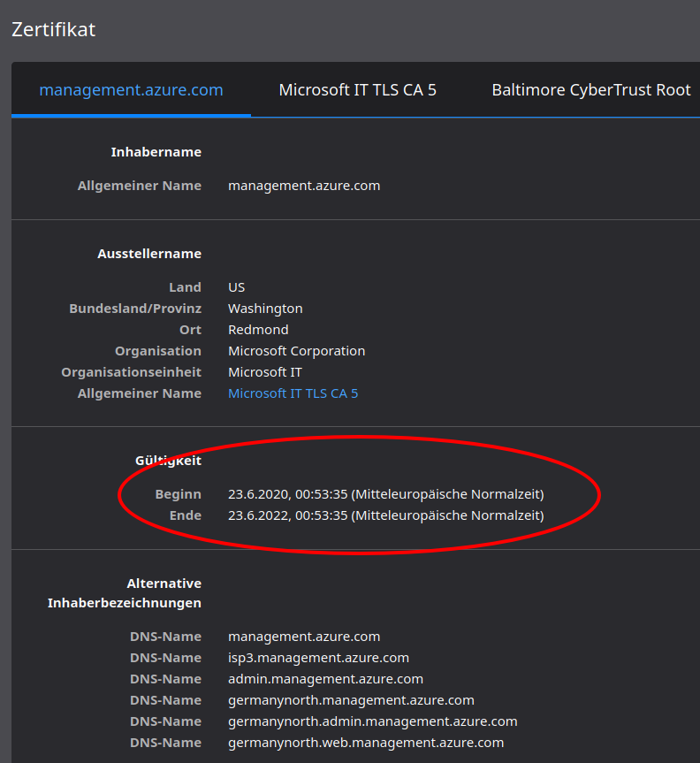Select DNS-Name value management.azure.com in alternative names
The height and width of the screenshot is (763, 700).
(304, 637)
